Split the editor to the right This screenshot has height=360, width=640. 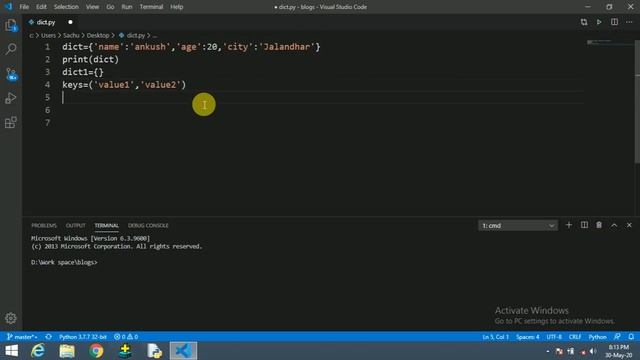(x=614, y=22)
